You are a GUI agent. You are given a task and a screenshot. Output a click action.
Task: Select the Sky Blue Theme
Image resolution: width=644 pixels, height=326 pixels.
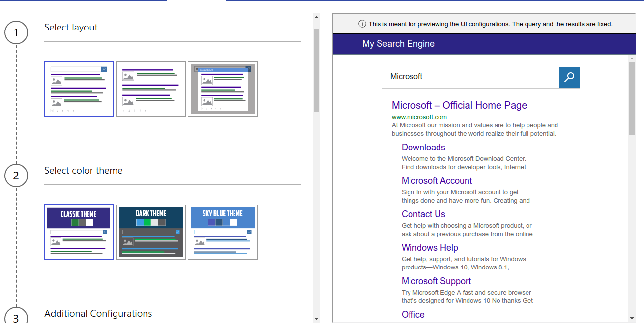tap(222, 232)
